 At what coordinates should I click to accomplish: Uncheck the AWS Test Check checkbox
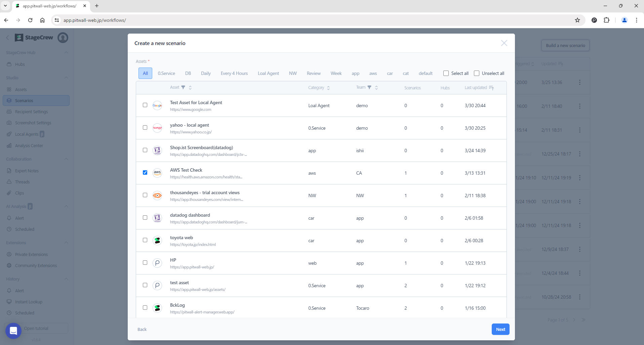pos(145,172)
